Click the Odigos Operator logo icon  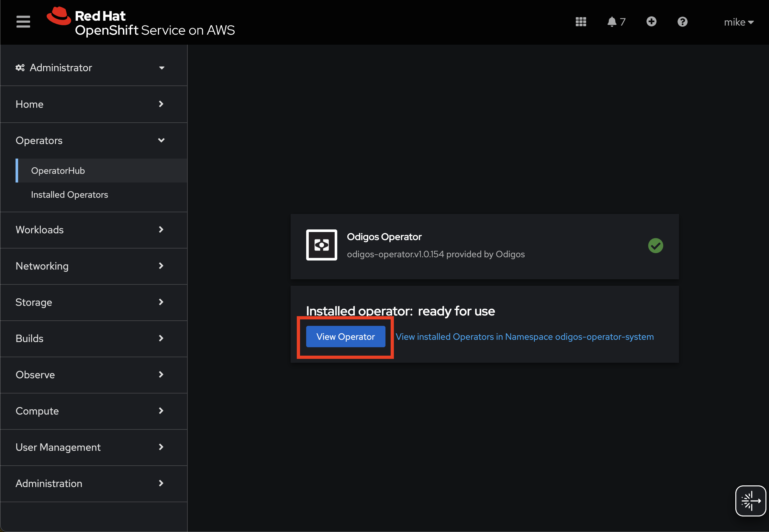pyautogui.click(x=321, y=245)
